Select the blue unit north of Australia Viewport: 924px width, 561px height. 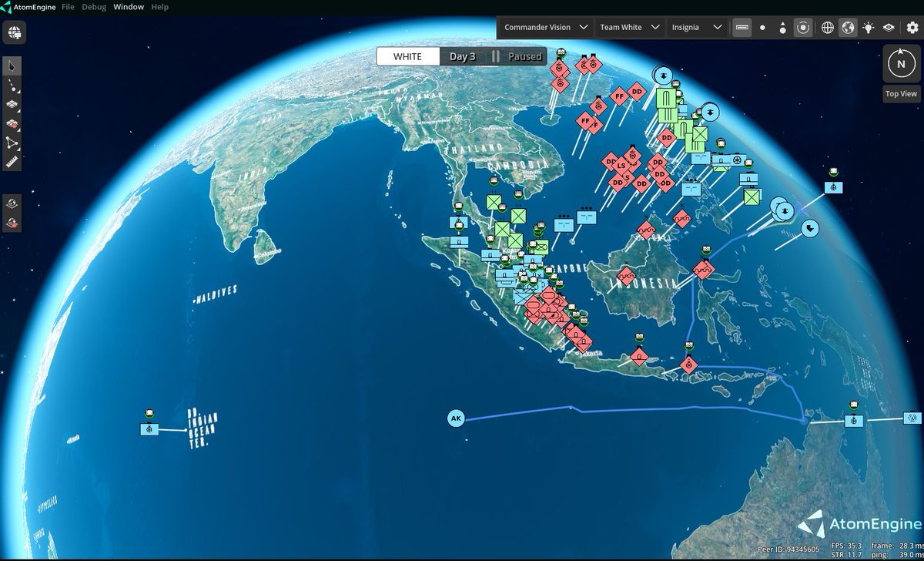[853, 421]
